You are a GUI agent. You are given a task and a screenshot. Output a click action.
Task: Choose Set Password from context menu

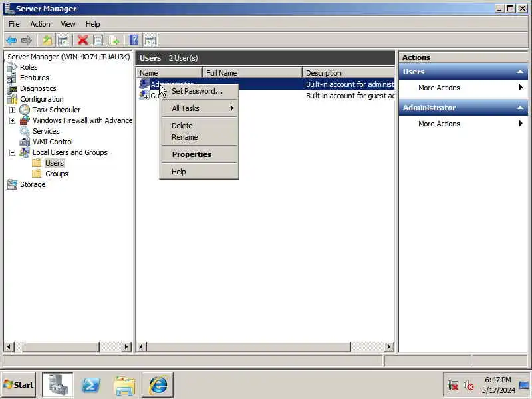click(x=199, y=91)
